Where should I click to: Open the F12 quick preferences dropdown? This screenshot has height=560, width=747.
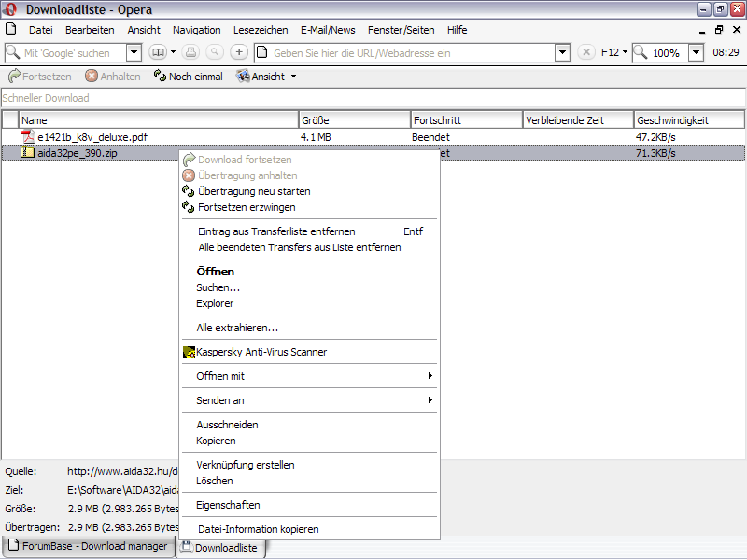614,52
